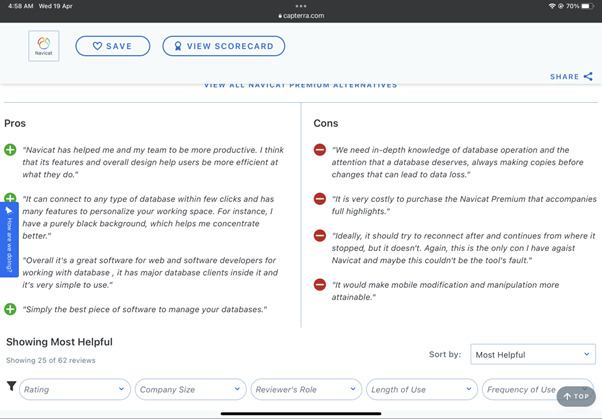Click the SAVE button with heart

112,46
